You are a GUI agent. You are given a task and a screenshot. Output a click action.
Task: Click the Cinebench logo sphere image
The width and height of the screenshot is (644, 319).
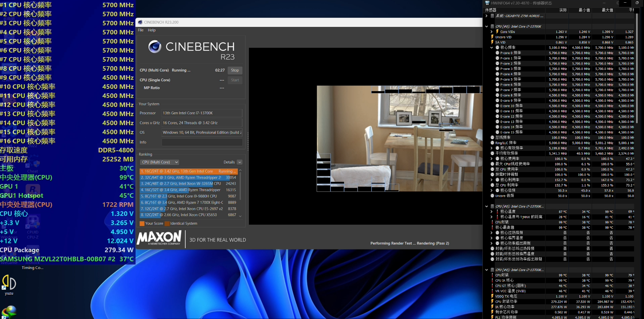155,47
